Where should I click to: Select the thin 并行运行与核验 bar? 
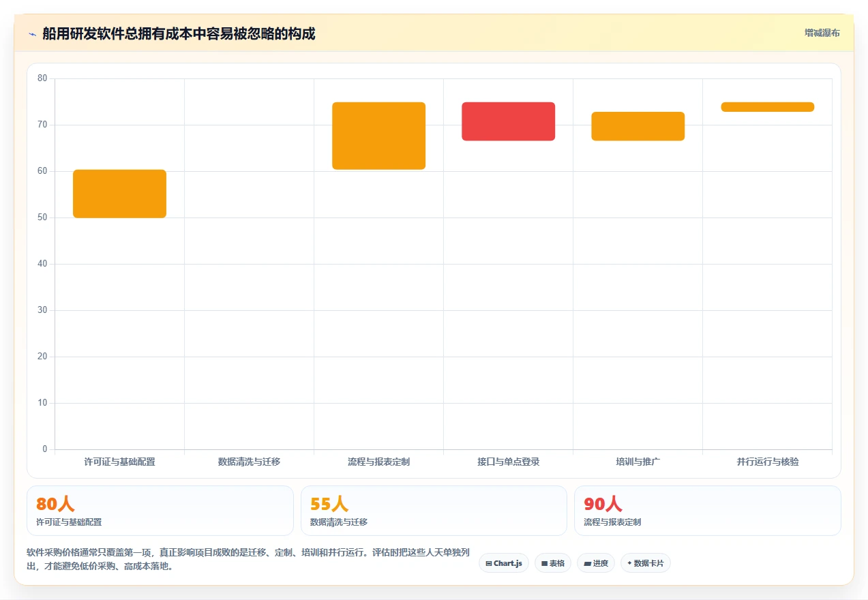point(767,107)
